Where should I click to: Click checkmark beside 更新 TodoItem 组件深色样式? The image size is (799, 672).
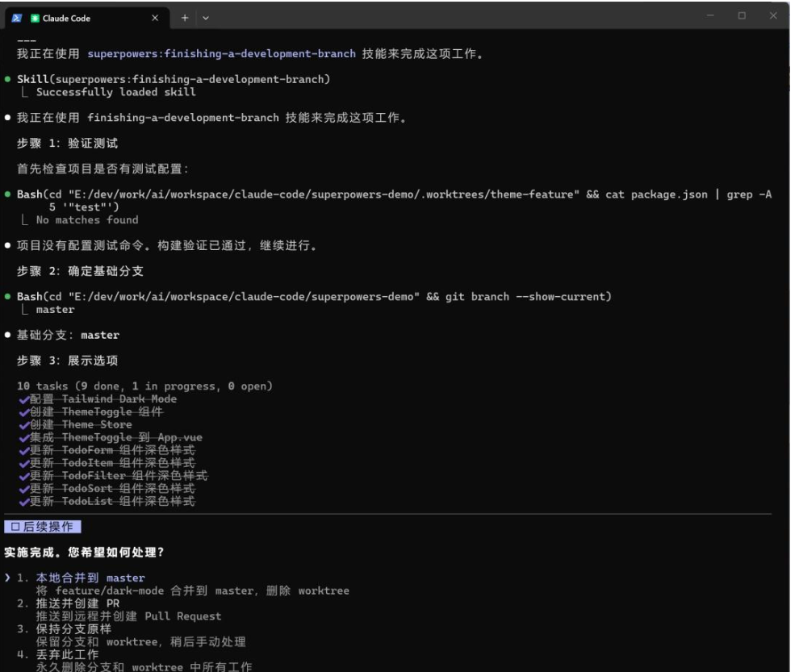[x=24, y=463]
